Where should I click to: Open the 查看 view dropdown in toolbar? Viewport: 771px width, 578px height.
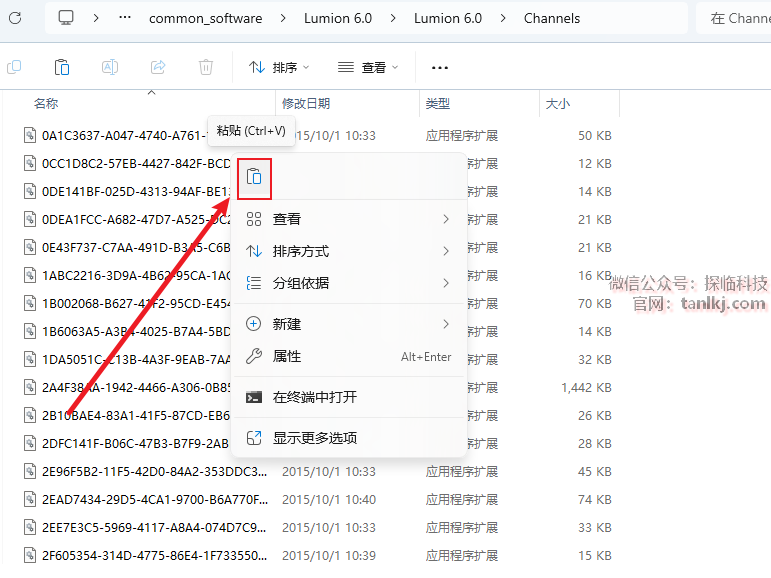[368, 67]
